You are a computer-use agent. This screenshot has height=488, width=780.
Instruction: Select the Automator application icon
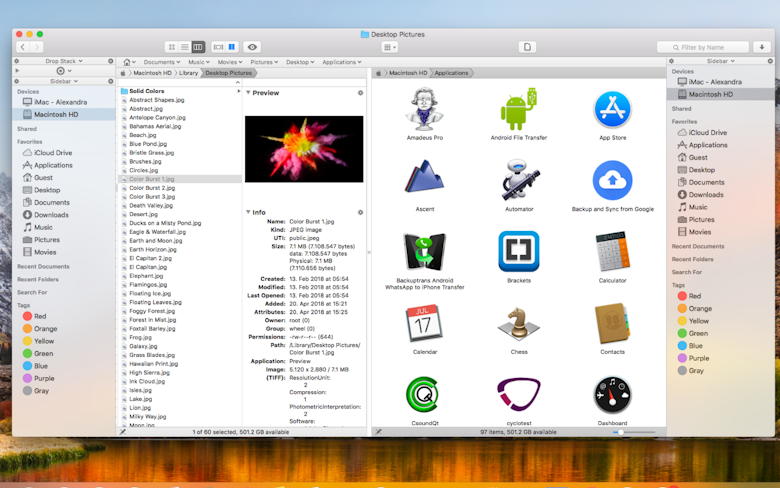click(519, 180)
